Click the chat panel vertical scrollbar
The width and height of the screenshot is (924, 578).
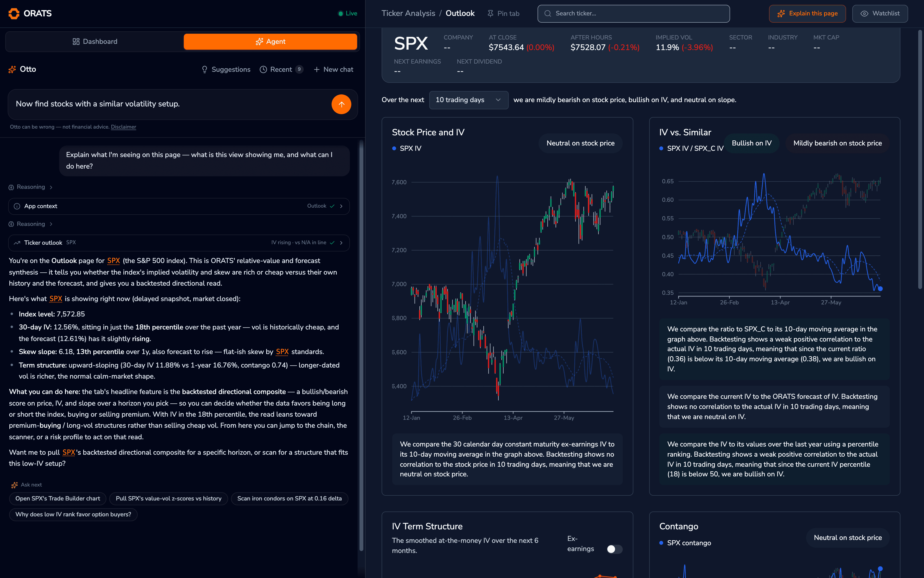361,346
